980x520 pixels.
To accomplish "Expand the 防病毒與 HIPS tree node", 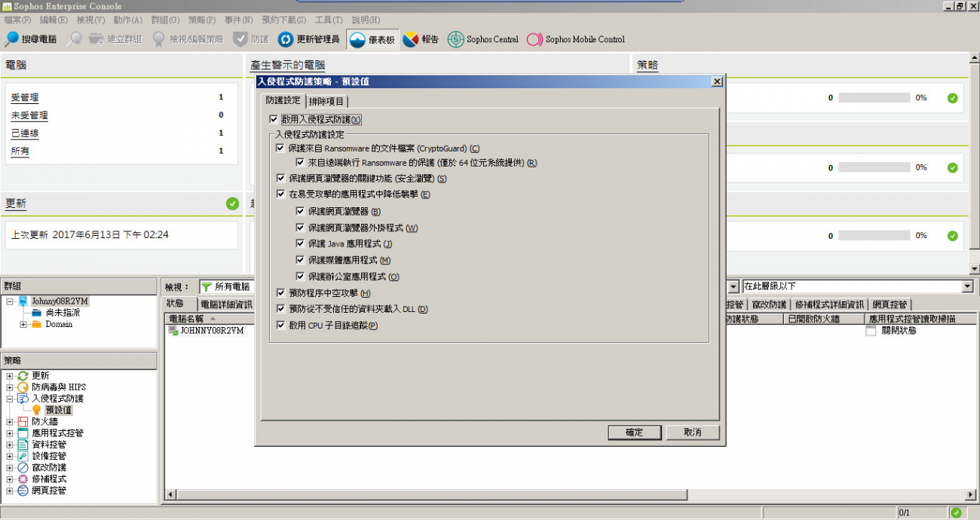I will (10, 387).
